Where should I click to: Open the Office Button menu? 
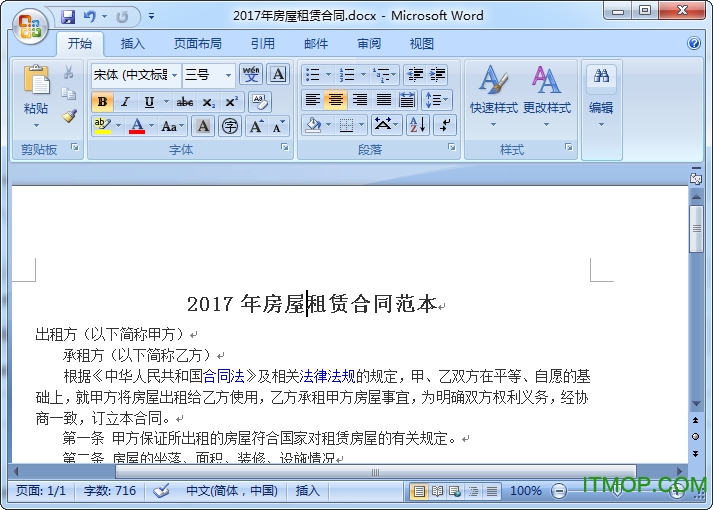coord(30,26)
